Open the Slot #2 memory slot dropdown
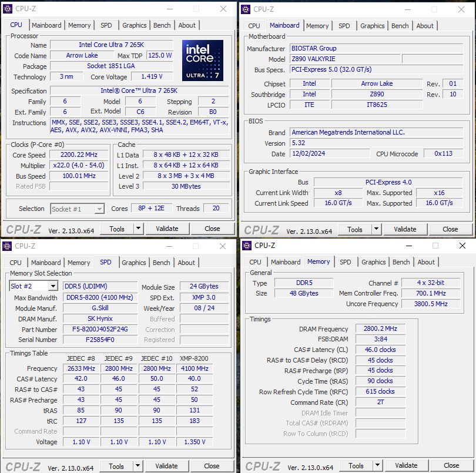This screenshot has width=476, height=473. [x=52, y=286]
